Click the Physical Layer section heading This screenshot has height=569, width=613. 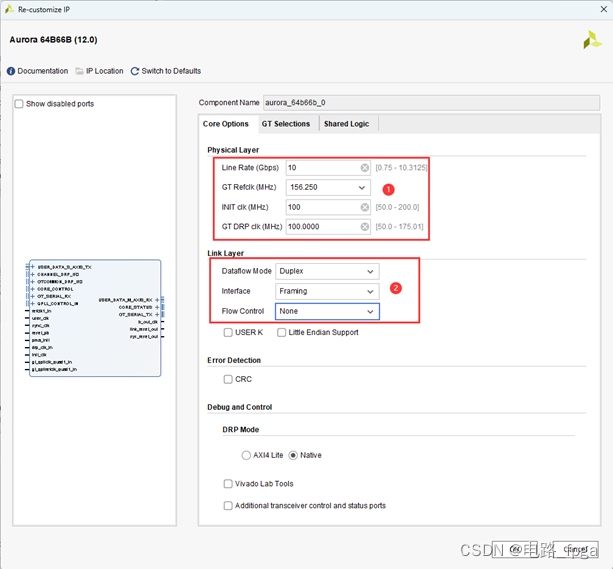click(x=233, y=150)
